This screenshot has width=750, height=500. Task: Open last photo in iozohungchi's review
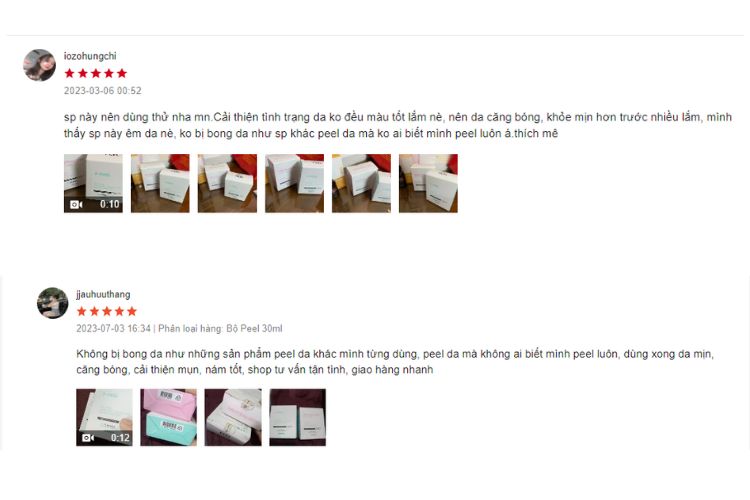pos(428,183)
